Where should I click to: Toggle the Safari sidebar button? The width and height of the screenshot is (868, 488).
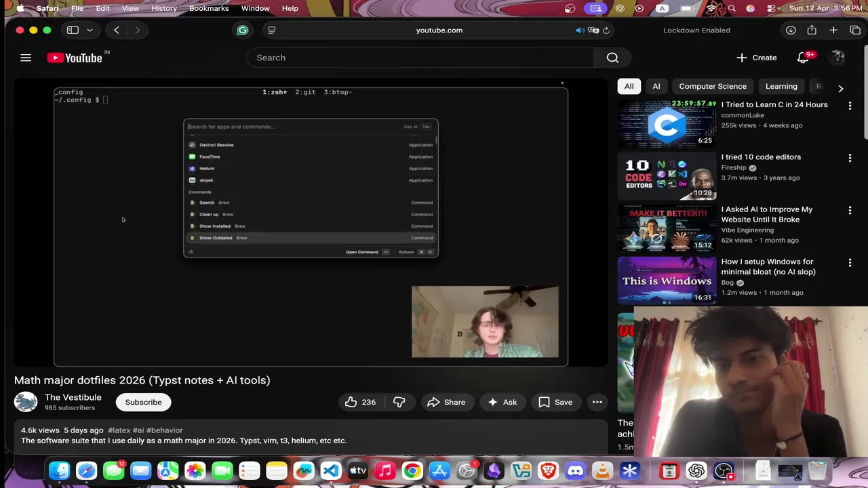point(73,30)
